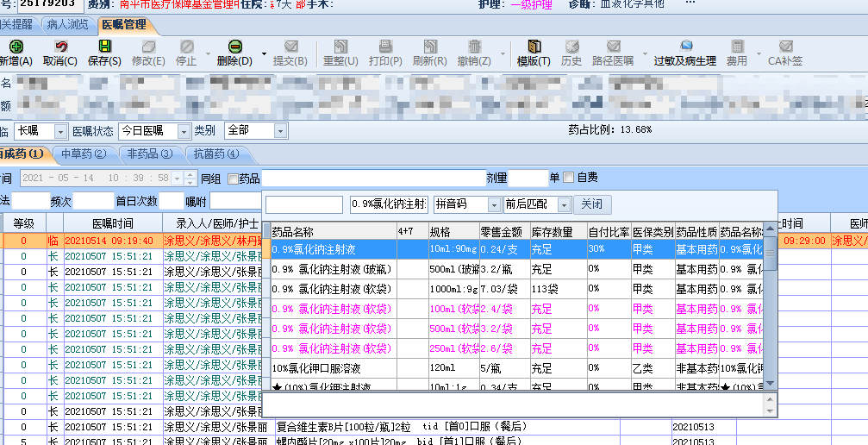Click the 停止 stop order icon

186,47
